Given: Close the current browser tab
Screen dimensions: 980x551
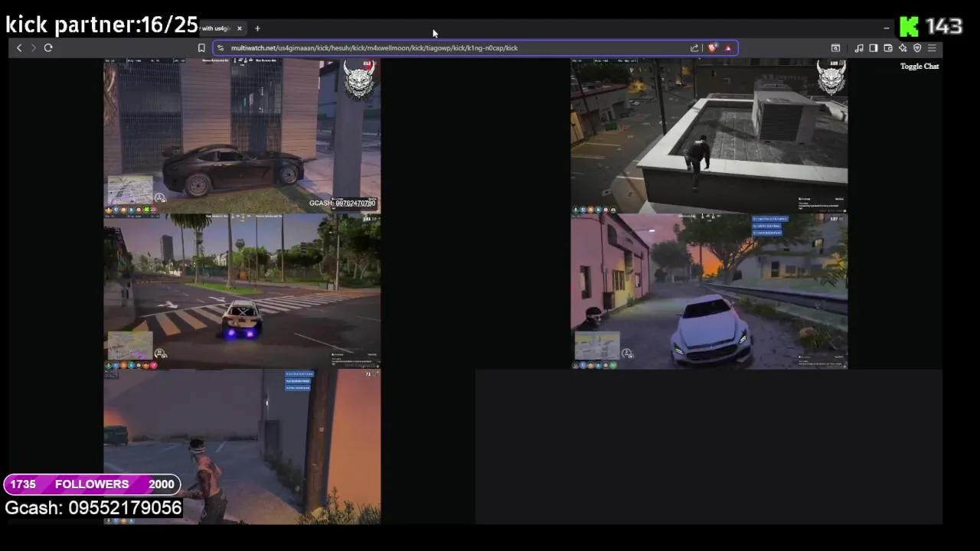Looking at the screenshot, I should pos(239,28).
